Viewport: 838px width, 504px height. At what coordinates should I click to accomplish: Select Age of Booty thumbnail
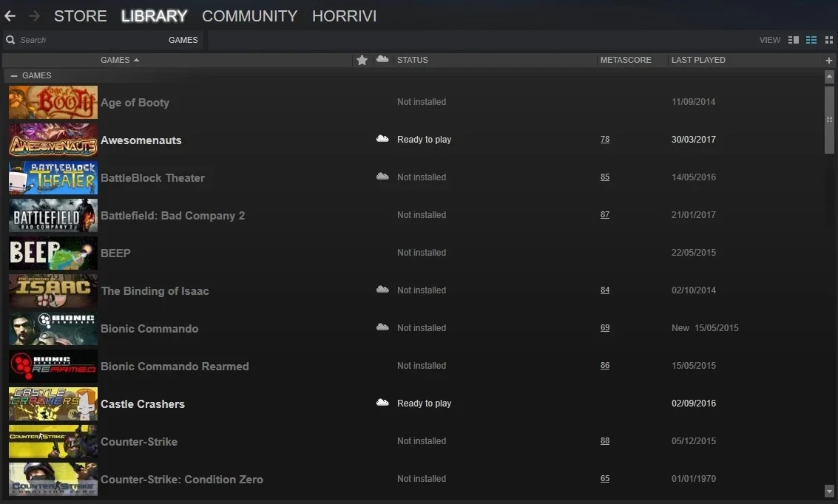[53, 102]
